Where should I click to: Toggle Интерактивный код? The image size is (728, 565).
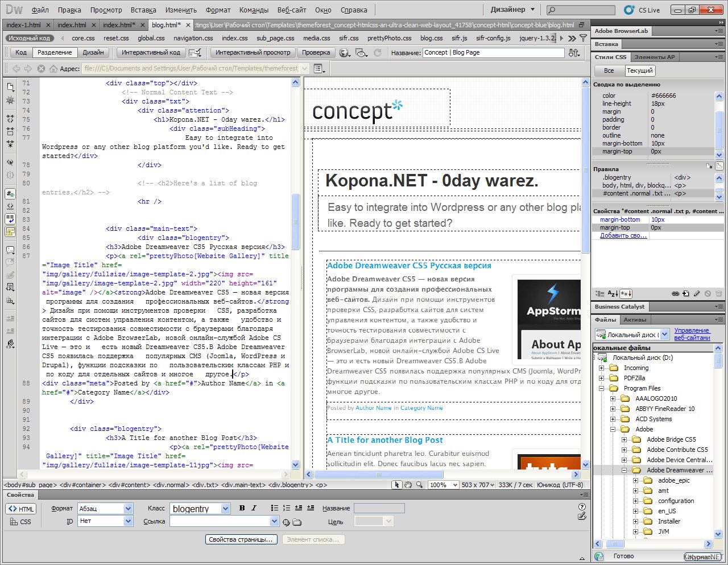point(151,52)
